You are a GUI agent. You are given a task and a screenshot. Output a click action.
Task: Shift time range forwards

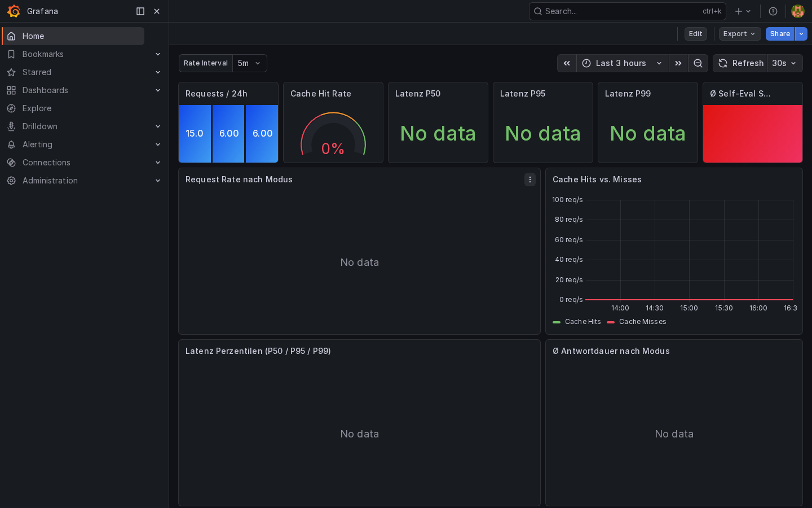678,63
